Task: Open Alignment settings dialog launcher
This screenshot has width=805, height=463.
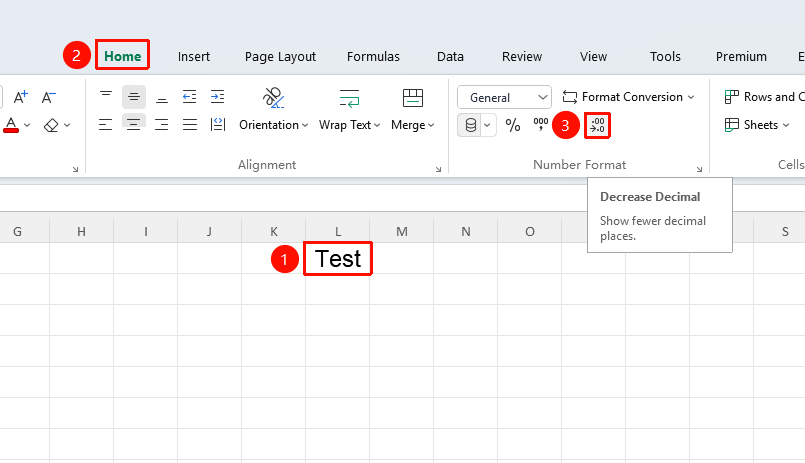Action: 438,169
